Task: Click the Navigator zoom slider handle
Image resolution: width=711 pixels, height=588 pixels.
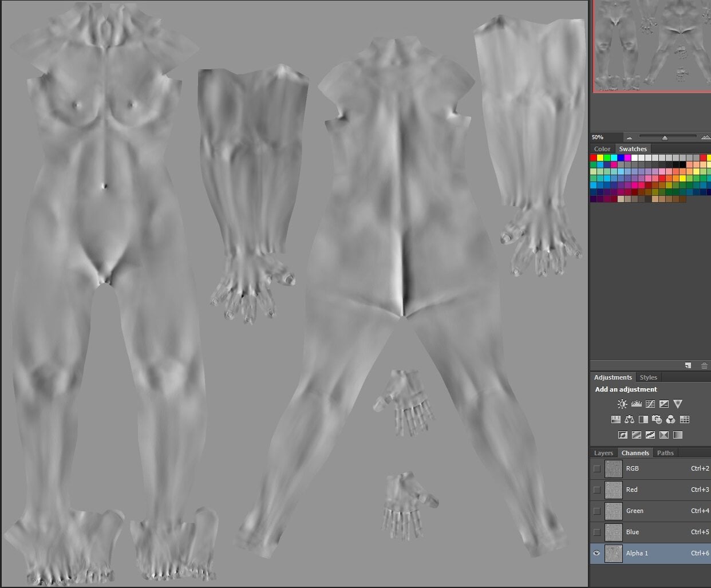Action: coord(665,137)
